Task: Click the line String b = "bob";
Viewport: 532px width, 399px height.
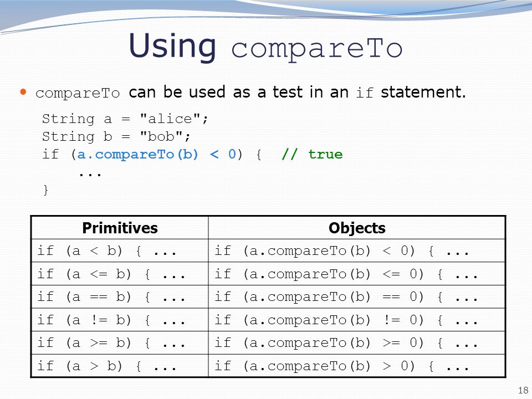Action: [x=116, y=136]
